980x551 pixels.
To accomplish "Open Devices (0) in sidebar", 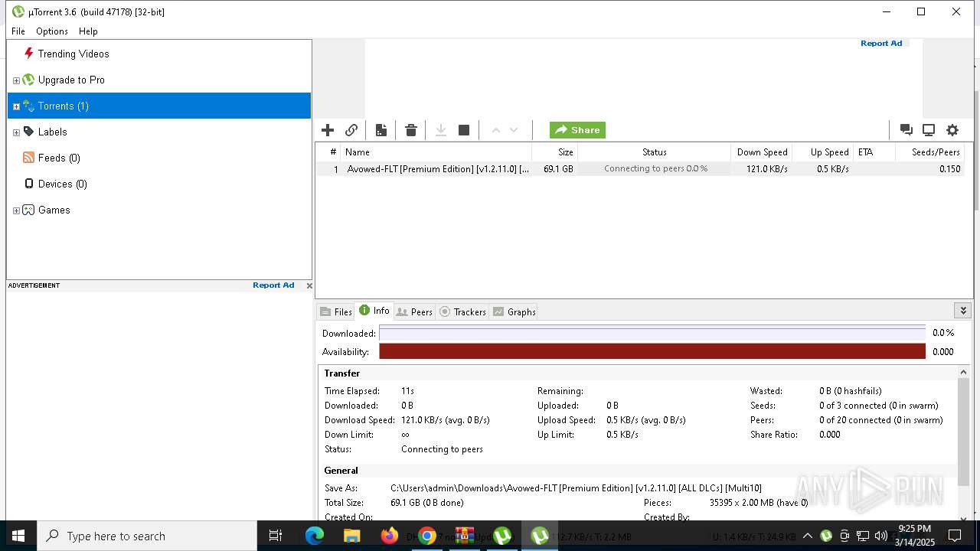I will (63, 184).
